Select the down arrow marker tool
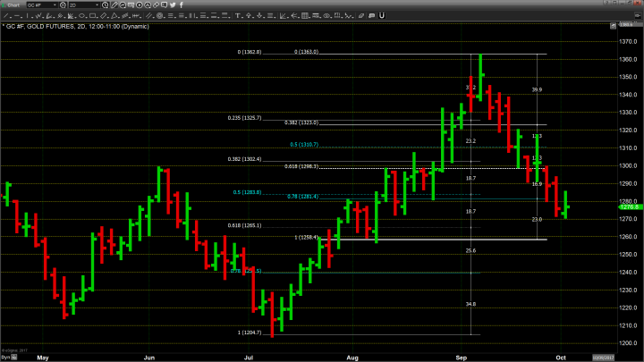The height and width of the screenshot is (362, 644). coord(259,15)
